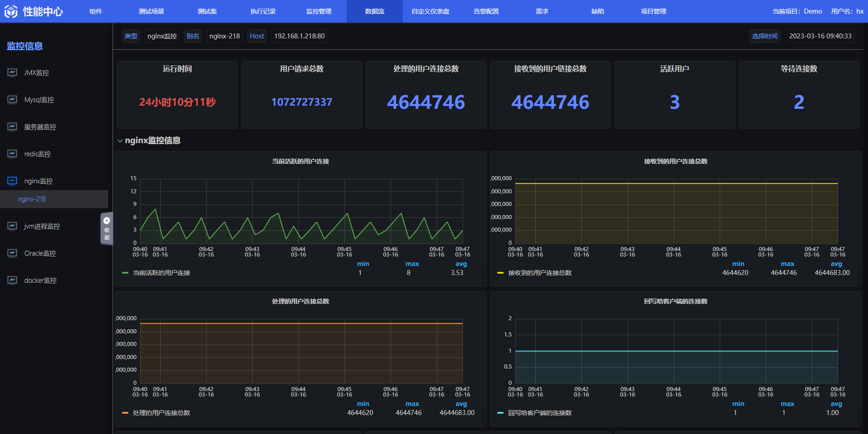The height and width of the screenshot is (434, 868).
Task: Click the 用户请求总数 value 1072727337
Action: [302, 102]
